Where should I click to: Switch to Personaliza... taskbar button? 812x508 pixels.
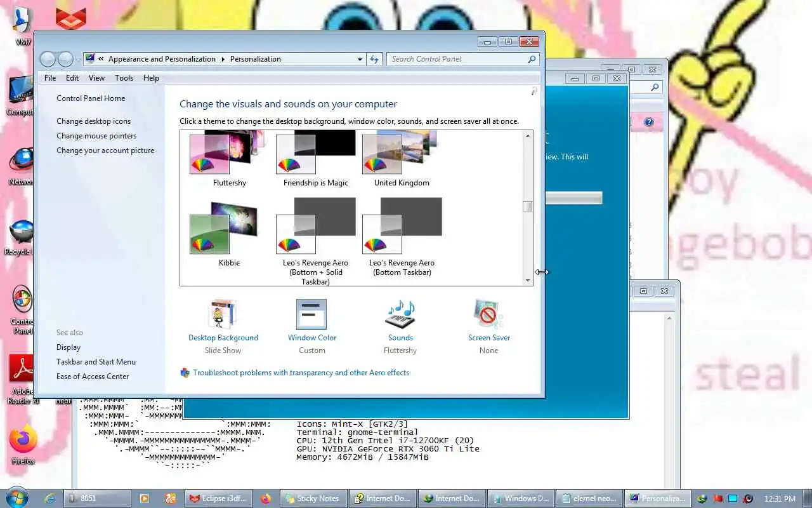click(x=657, y=498)
